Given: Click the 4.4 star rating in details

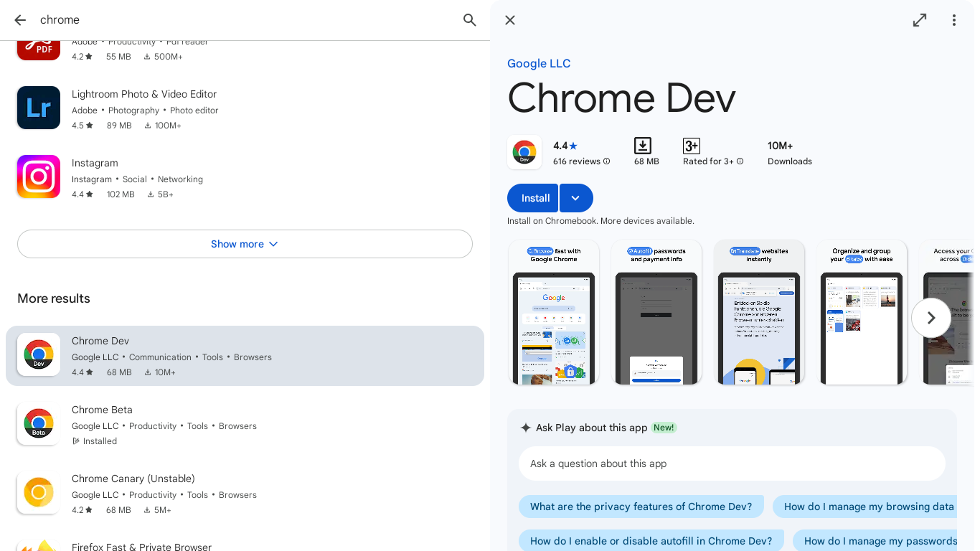Looking at the screenshot, I should point(565,146).
